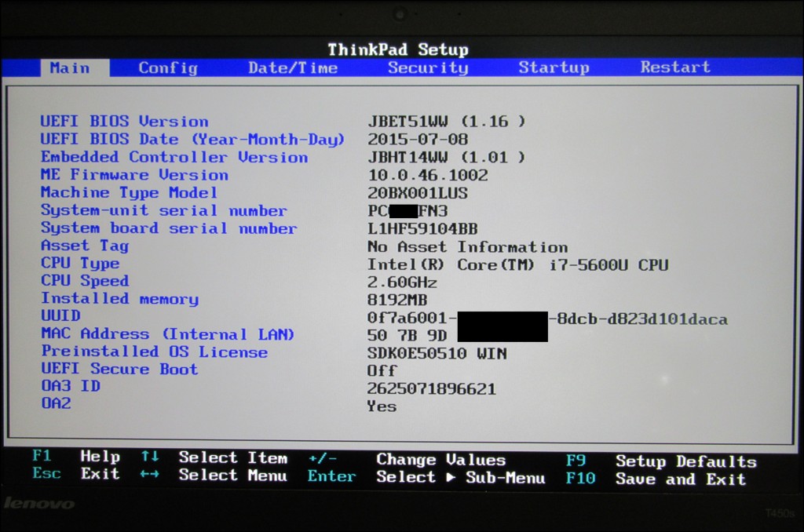
Task: Select the Secure Boot value 'Off'
Action: [x=382, y=370]
